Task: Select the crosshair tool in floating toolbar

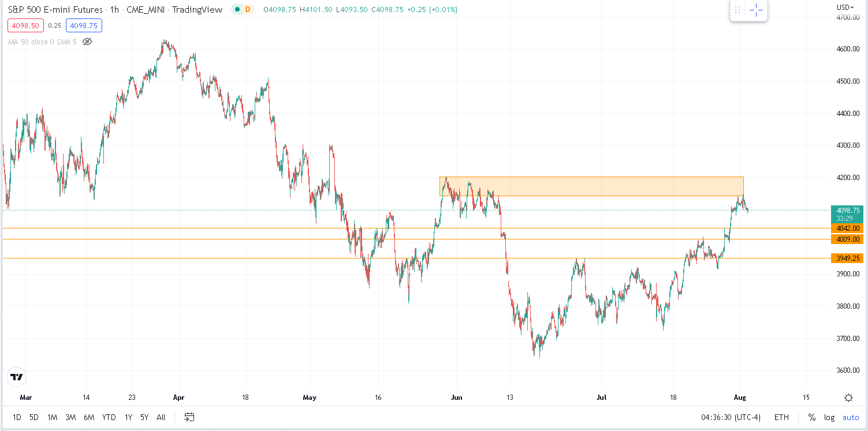Action: (x=757, y=10)
